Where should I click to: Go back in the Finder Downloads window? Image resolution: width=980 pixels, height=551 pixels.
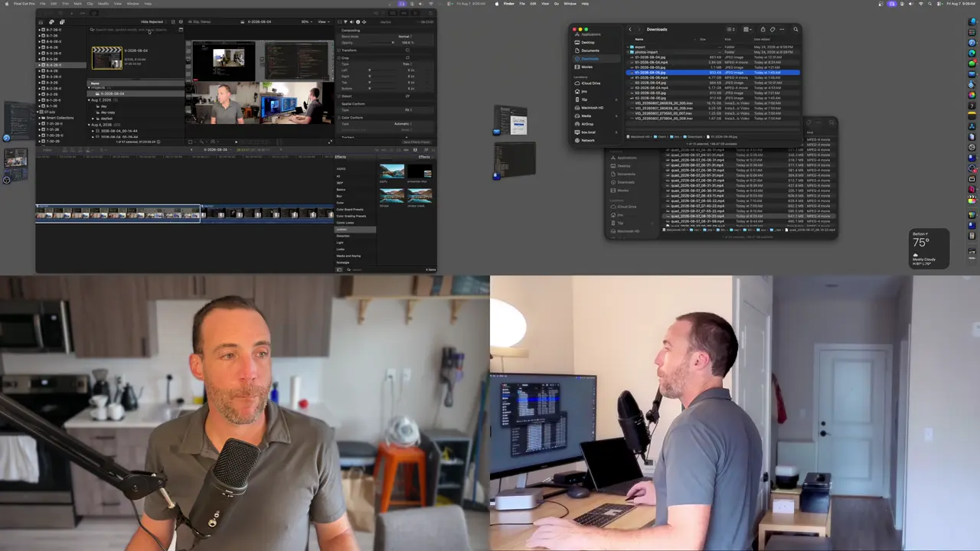[630, 30]
